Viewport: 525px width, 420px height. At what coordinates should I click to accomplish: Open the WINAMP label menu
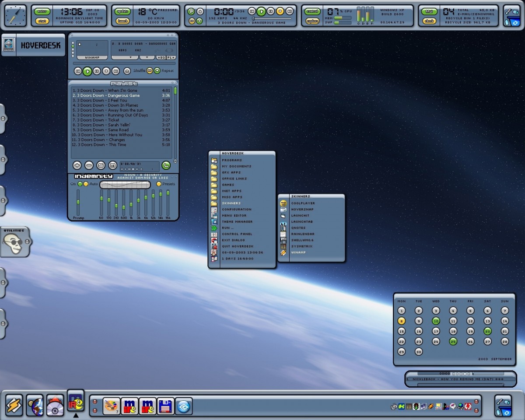[x=92, y=57]
